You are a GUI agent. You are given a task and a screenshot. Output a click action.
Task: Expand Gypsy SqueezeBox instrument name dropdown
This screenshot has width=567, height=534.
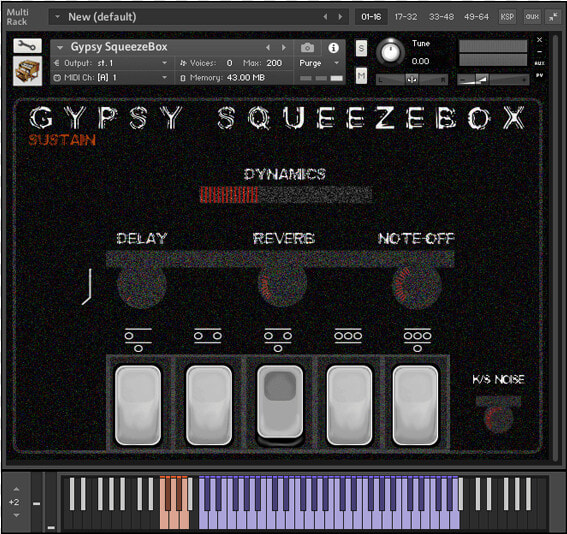(60, 47)
